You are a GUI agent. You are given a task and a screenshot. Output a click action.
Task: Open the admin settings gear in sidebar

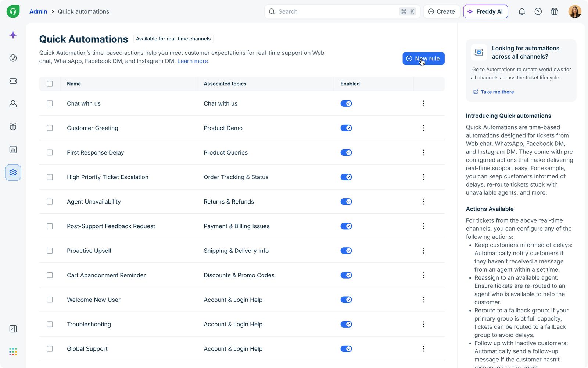point(13,173)
